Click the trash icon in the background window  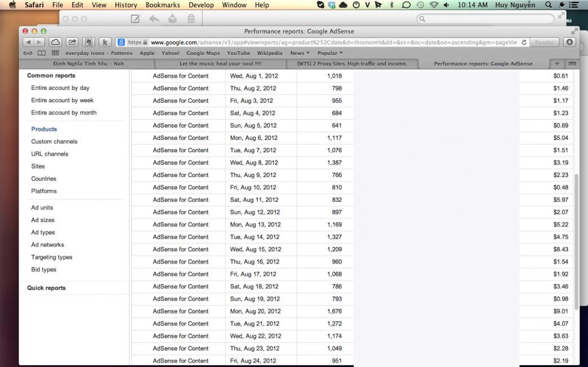(191, 19)
